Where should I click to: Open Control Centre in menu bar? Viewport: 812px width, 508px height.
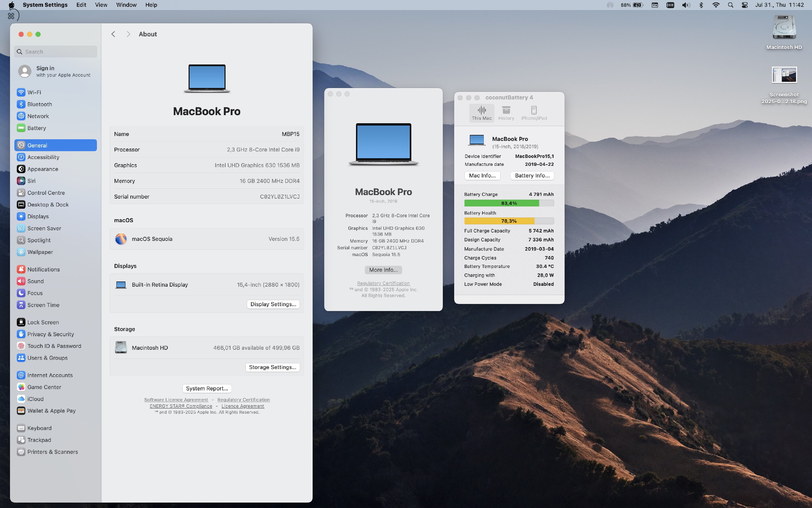tap(745, 5)
